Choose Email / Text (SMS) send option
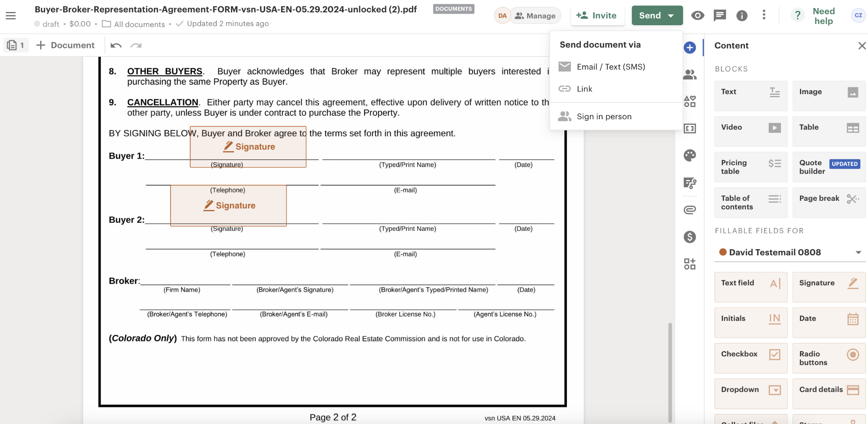Viewport: 868px width, 424px height. point(611,67)
